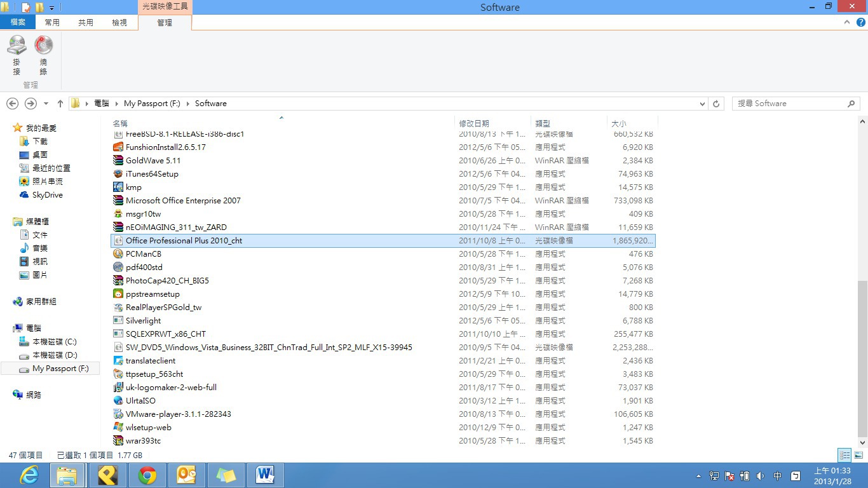The image size is (868, 488).
Task: Open Google Chrome from taskbar
Action: tap(147, 475)
